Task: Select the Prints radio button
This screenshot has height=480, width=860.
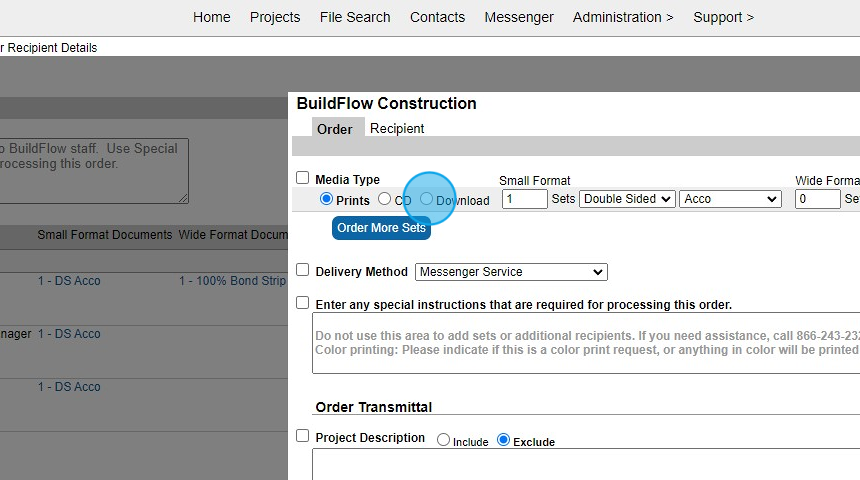Action: [x=326, y=199]
